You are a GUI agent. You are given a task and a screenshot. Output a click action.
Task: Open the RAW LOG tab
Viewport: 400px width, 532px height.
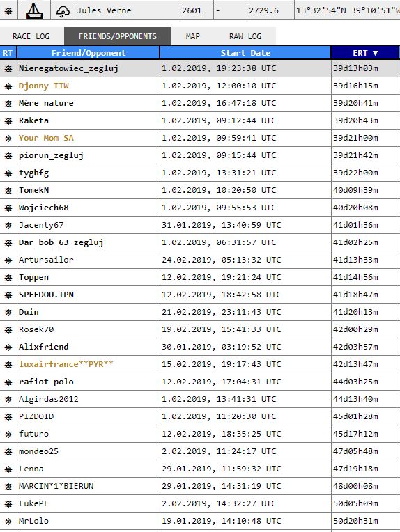245,36
